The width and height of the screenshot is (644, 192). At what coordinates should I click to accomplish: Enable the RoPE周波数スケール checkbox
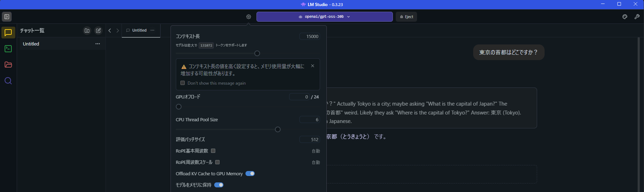(x=217, y=162)
